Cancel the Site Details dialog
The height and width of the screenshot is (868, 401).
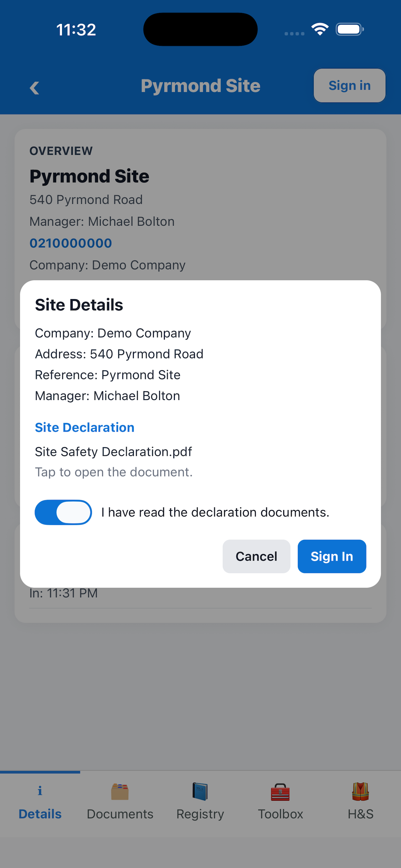(256, 556)
